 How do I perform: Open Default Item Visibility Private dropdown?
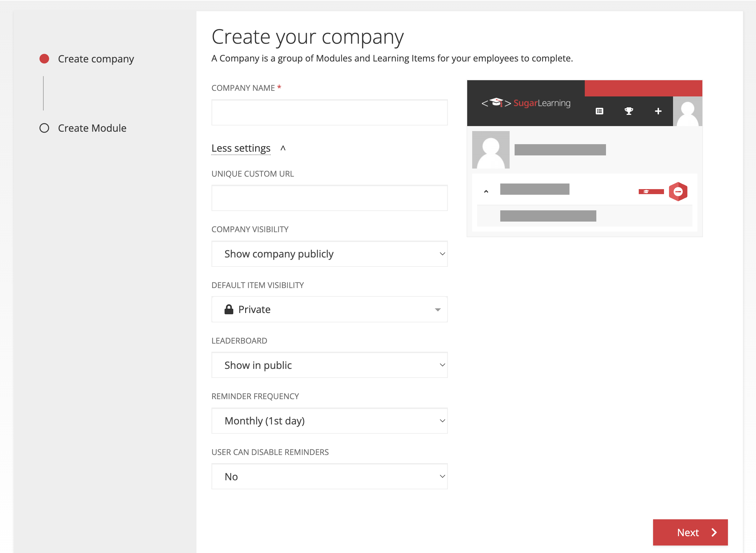[329, 309]
